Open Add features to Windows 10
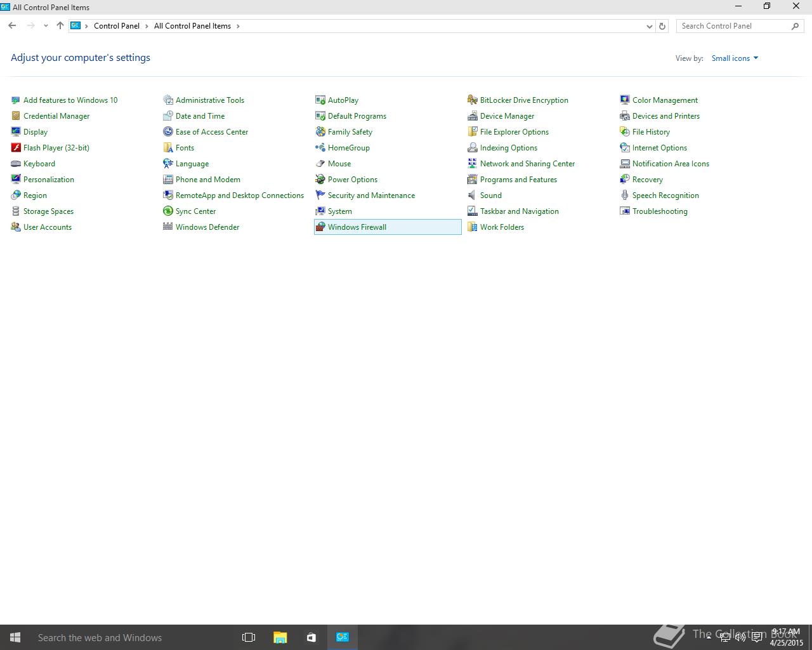 click(x=70, y=100)
